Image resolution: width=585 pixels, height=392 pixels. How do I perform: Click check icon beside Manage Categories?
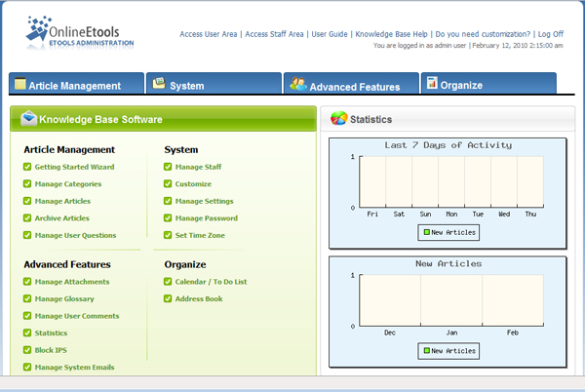[x=27, y=183]
